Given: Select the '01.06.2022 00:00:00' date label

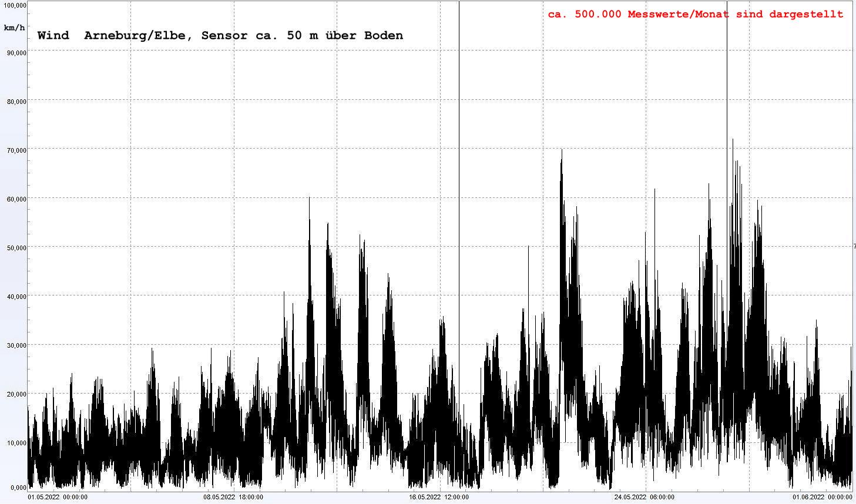Looking at the screenshot, I should click(822, 497).
